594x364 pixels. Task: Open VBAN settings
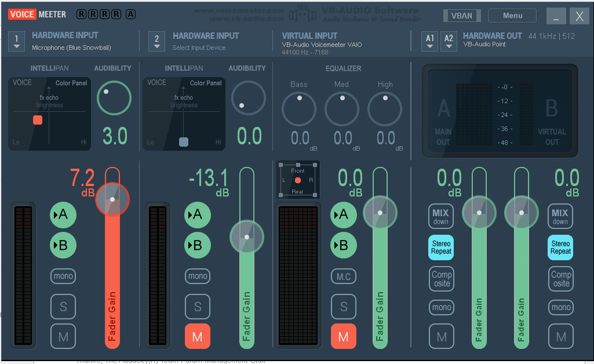click(462, 16)
